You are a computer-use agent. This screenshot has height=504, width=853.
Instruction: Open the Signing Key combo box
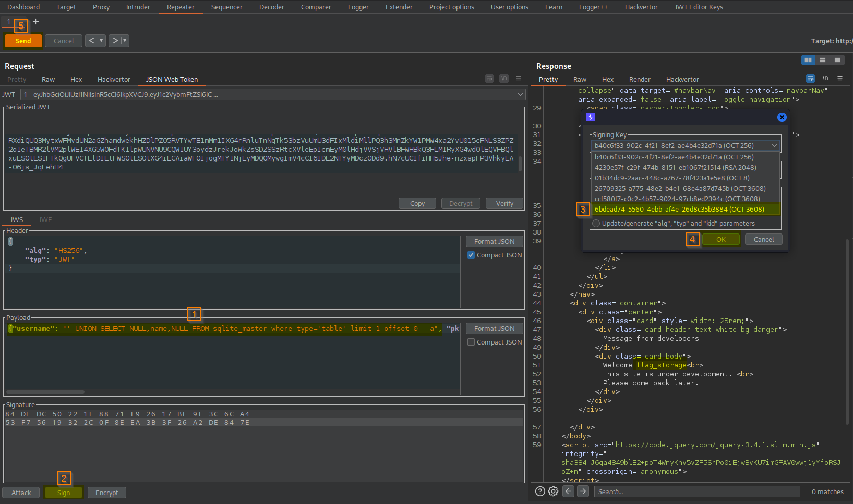point(686,145)
